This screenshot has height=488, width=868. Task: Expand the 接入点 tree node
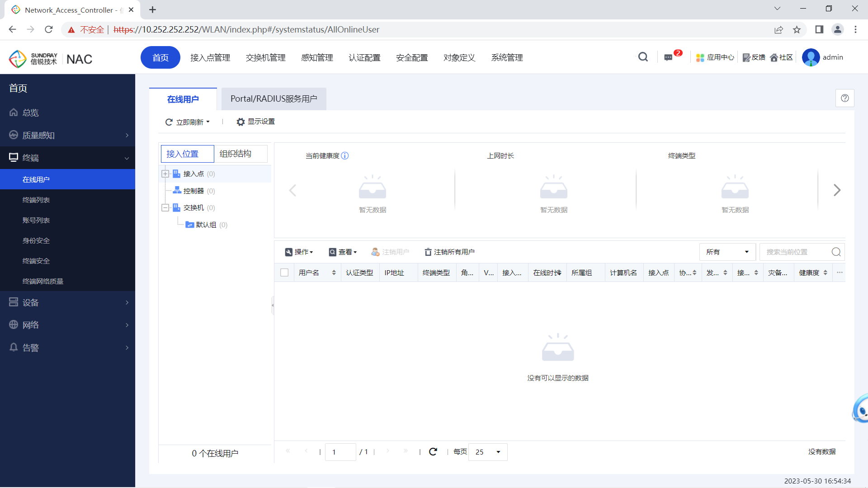click(165, 174)
